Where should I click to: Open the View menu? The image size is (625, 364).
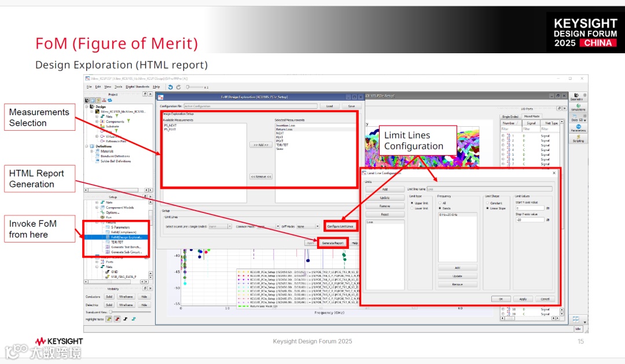(x=108, y=87)
